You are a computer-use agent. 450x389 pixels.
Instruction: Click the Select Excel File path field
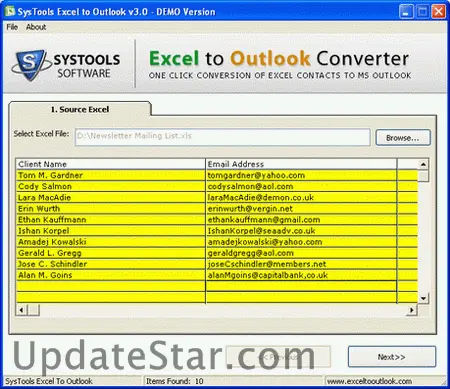click(x=223, y=137)
